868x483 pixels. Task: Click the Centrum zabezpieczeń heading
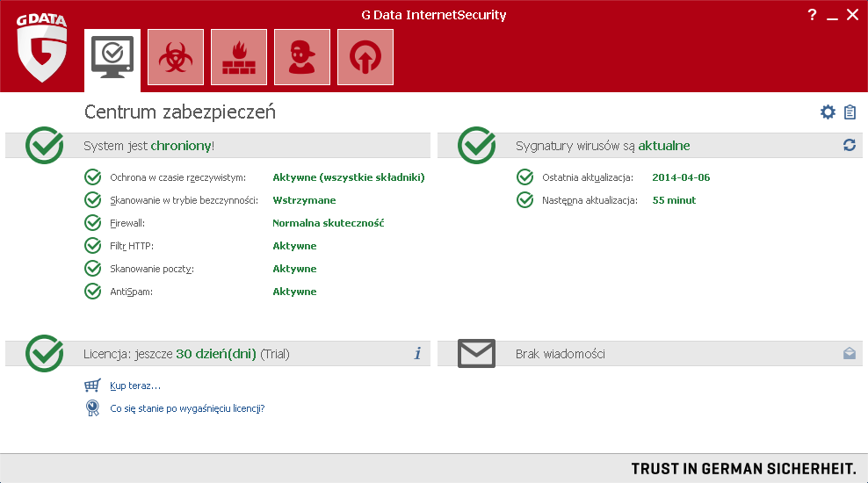tap(180, 112)
